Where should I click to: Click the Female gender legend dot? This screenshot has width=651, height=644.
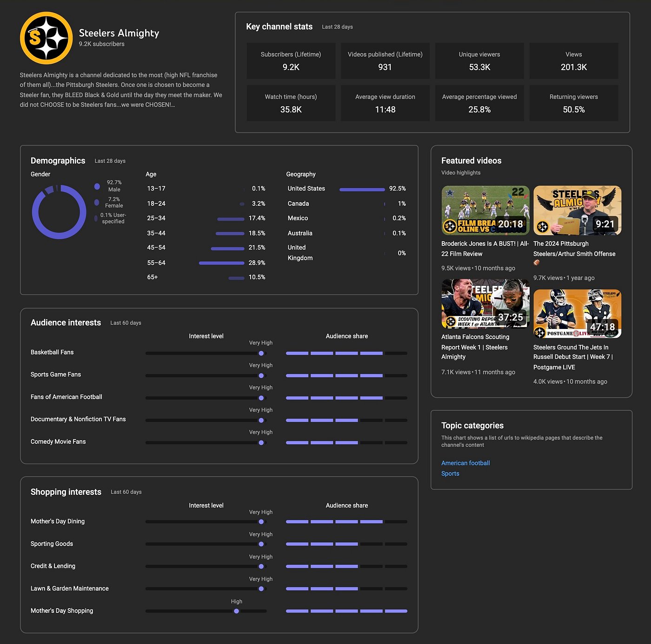(x=97, y=203)
